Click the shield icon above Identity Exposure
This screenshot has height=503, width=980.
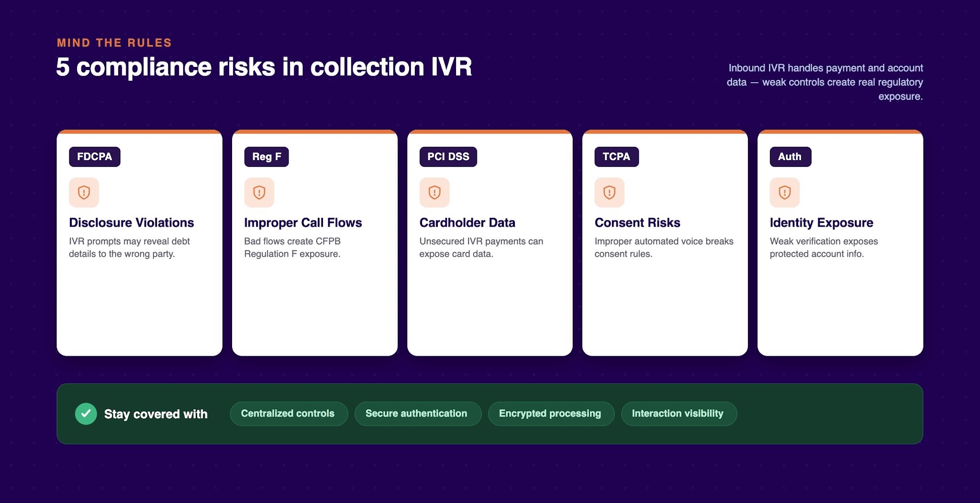pyautogui.click(x=785, y=192)
